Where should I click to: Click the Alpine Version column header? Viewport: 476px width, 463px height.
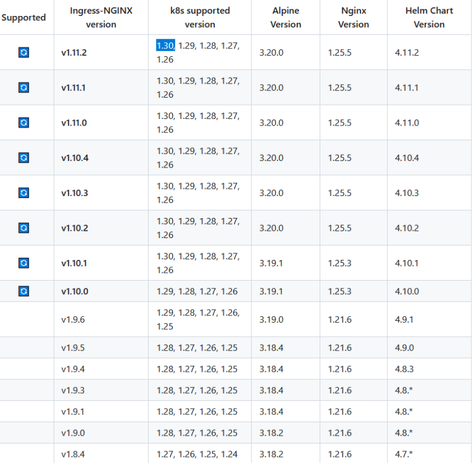pos(286,17)
